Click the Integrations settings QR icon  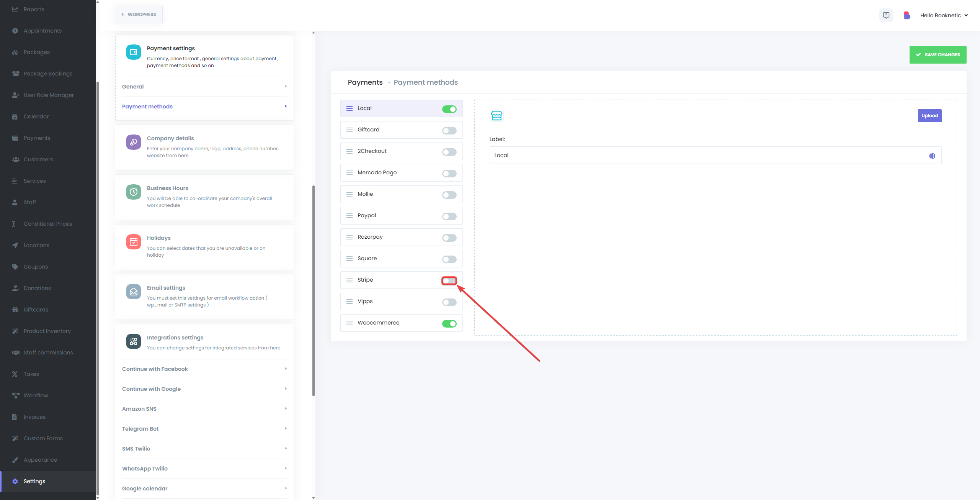pos(134,341)
